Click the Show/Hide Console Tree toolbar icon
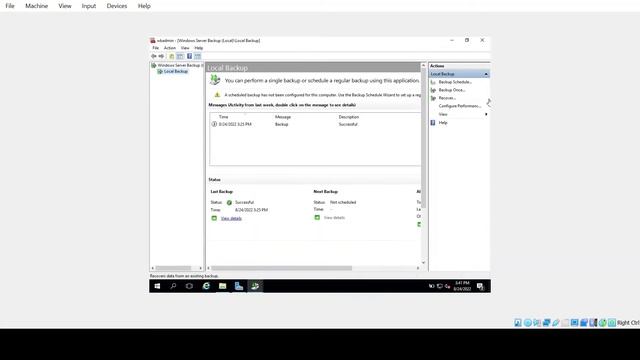The image size is (640, 360). [180, 56]
